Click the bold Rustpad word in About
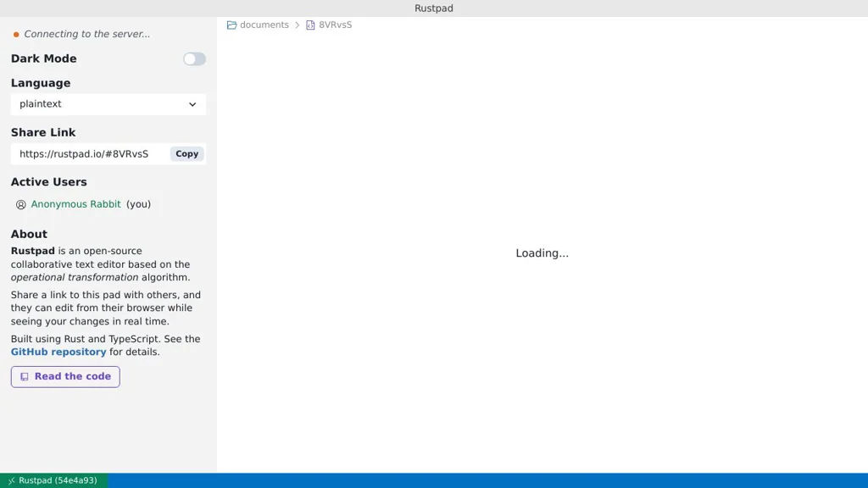This screenshot has height=488, width=868. point(33,251)
